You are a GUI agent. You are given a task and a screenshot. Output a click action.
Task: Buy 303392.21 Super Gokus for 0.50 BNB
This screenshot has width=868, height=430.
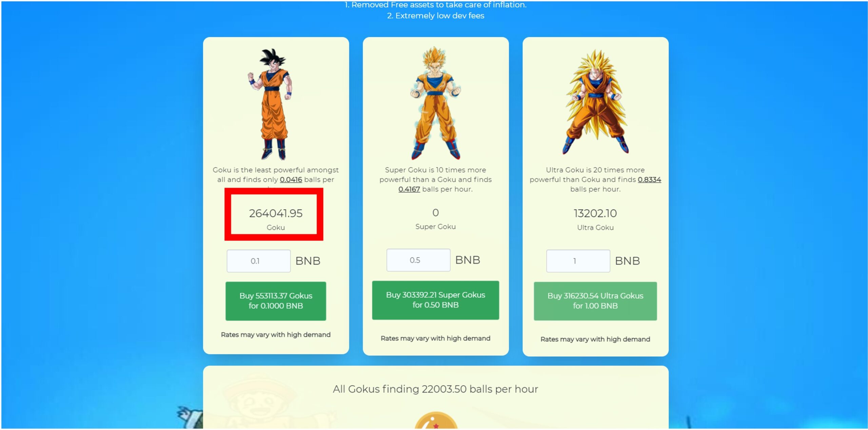(x=435, y=300)
